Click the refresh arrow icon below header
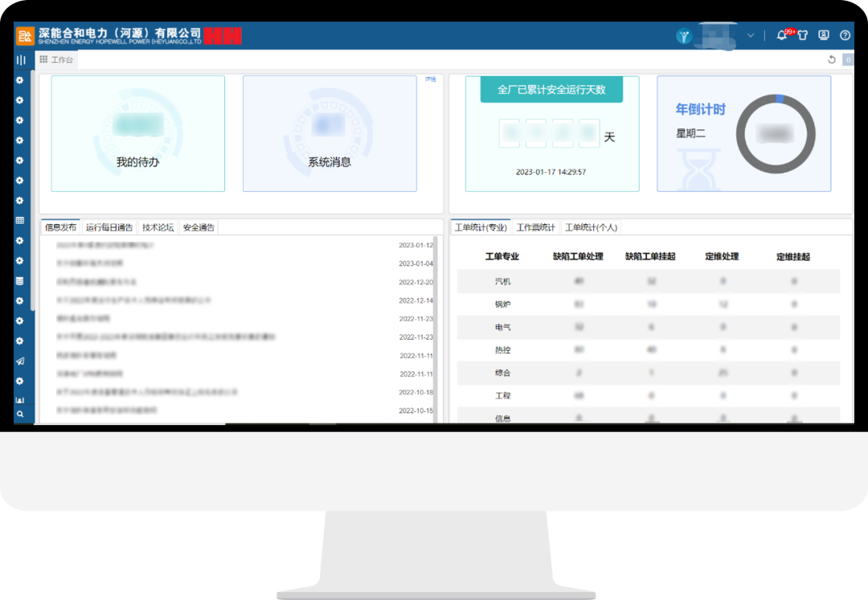This screenshot has width=868, height=600. pyautogui.click(x=832, y=59)
